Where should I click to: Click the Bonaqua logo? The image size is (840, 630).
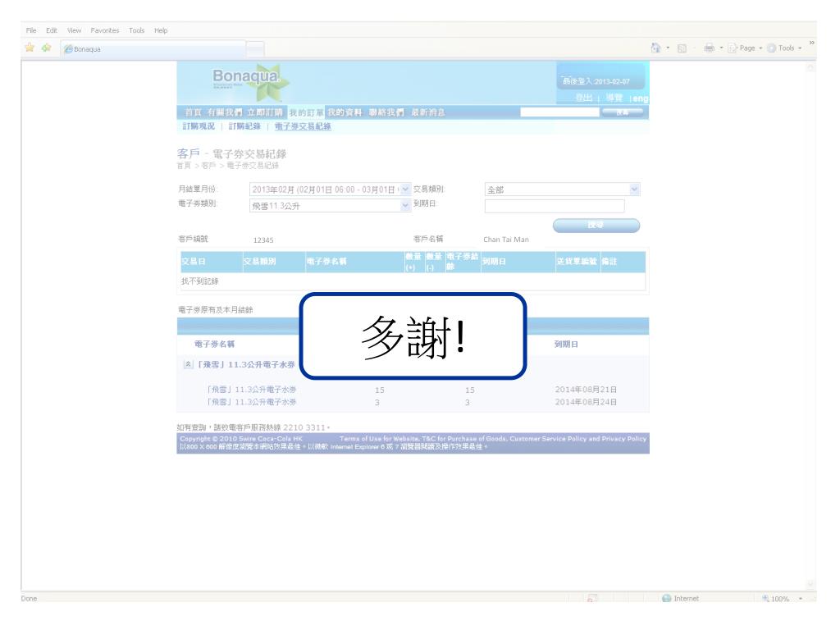pos(249,82)
